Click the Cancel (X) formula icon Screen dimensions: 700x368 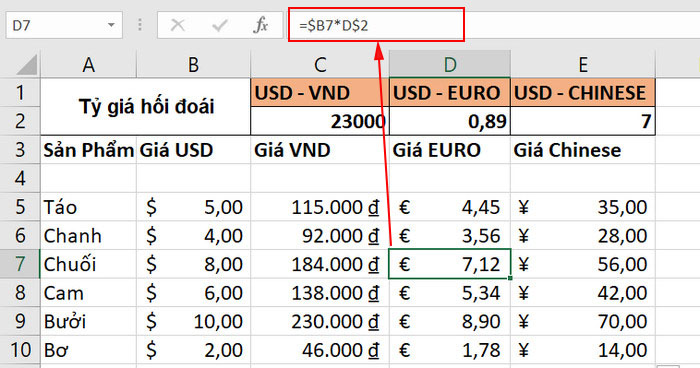click(178, 25)
